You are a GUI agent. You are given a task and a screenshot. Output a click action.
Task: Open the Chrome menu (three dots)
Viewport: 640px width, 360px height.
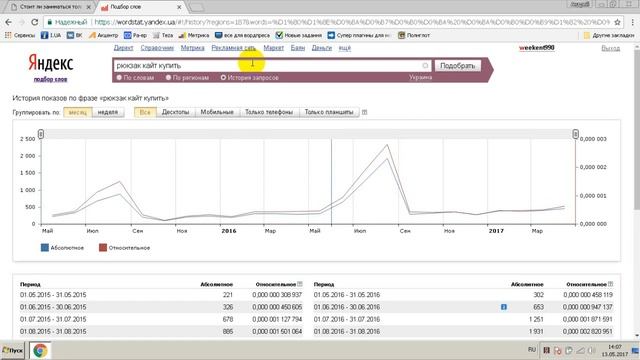point(633,22)
